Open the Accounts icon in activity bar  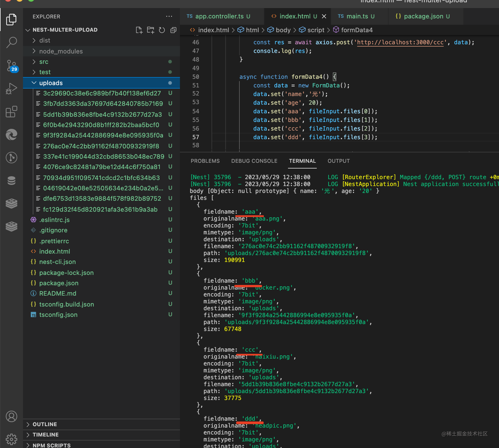click(x=11, y=416)
